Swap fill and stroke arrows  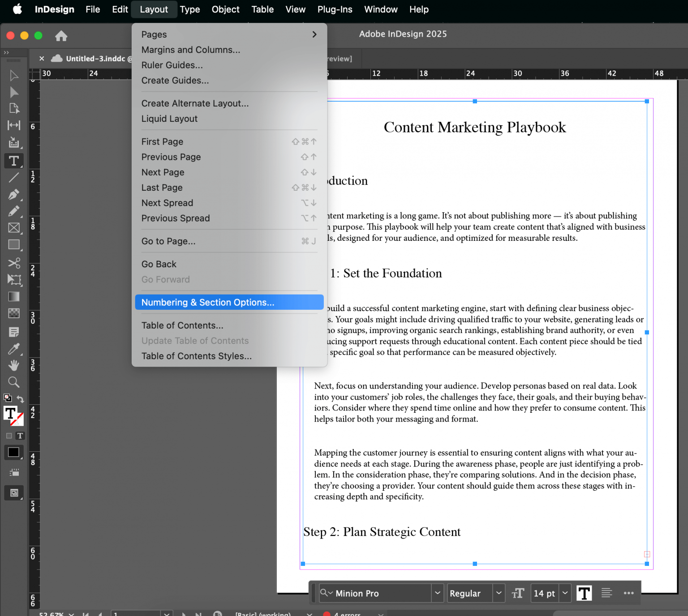coord(21,398)
